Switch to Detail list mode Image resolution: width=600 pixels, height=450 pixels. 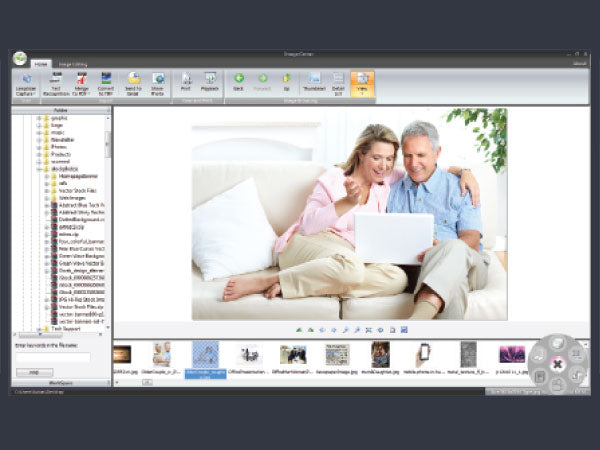338,82
